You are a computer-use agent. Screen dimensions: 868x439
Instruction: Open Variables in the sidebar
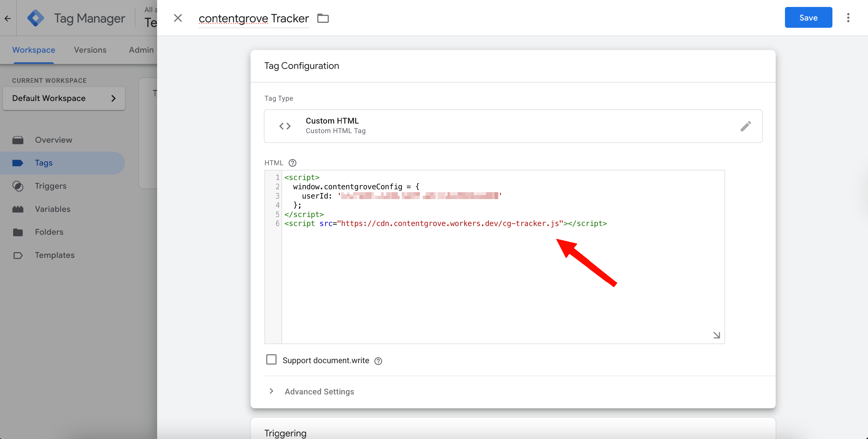53,209
